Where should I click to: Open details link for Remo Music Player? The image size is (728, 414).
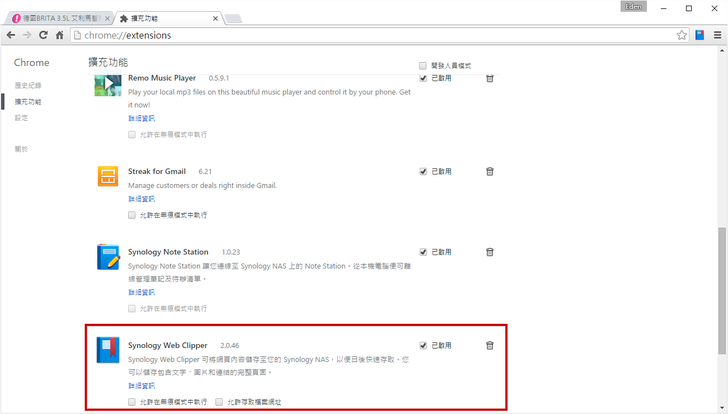pyautogui.click(x=142, y=118)
